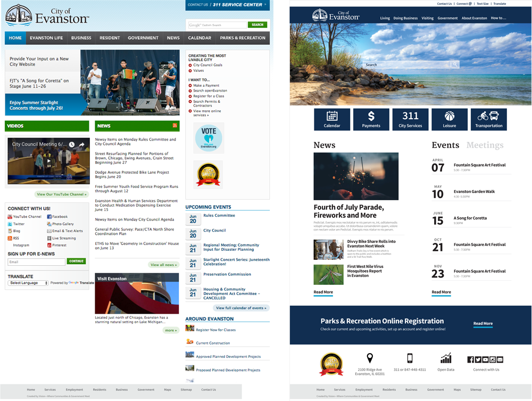This screenshot has width=532, height=401.
Task: Open the Select Language dropdown
Action: (28, 283)
